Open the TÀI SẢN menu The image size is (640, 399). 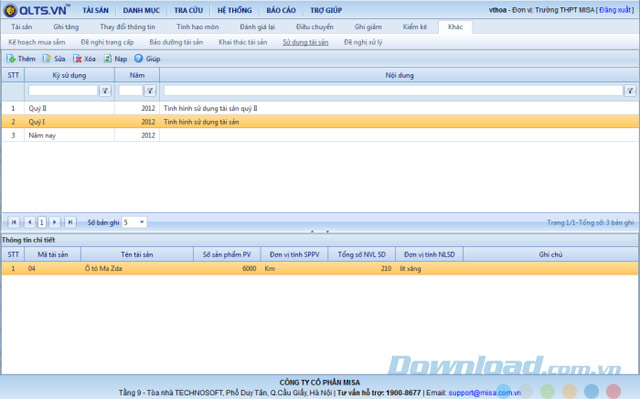point(96,10)
